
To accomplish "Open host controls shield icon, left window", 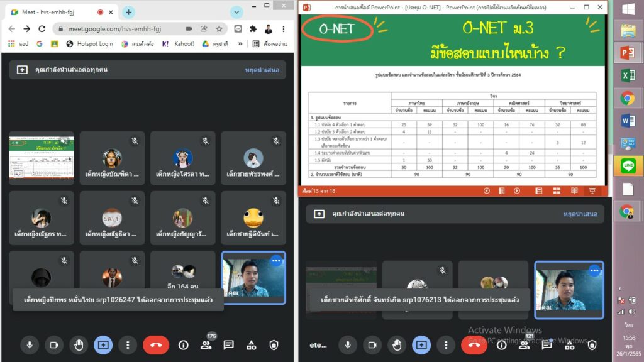I will (274, 344).
